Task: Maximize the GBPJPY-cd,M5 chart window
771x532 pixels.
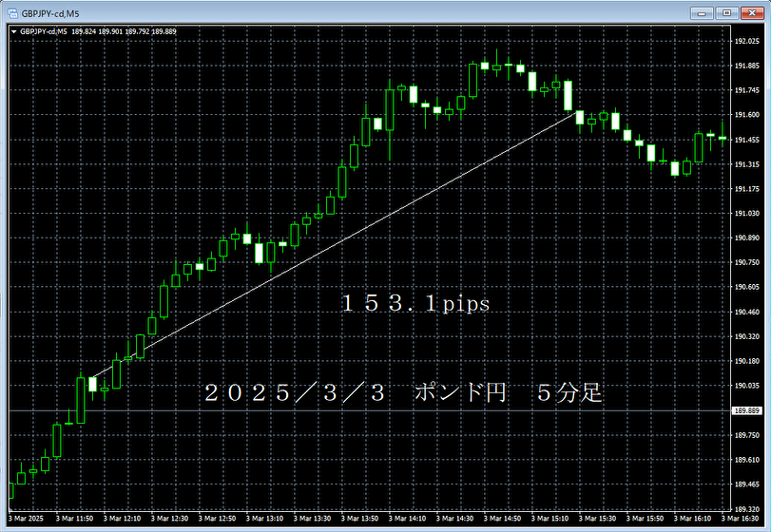Action: 727,12
